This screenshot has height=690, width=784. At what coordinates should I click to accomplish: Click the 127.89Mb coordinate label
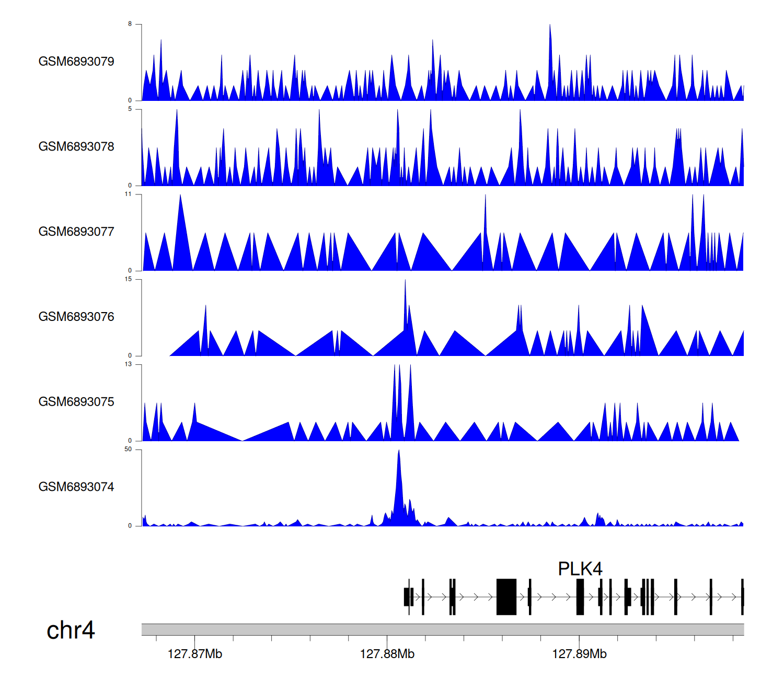579,654
